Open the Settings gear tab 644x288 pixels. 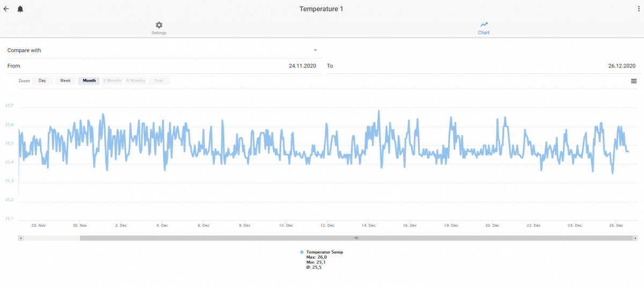159,28
